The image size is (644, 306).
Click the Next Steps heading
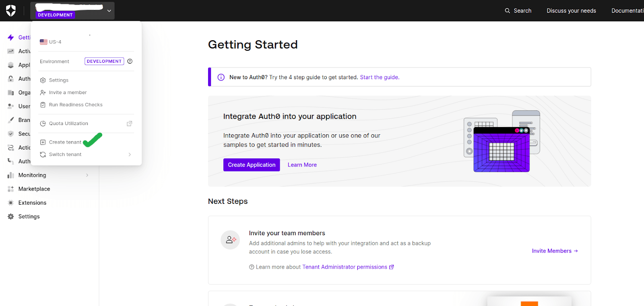(x=228, y=201)
